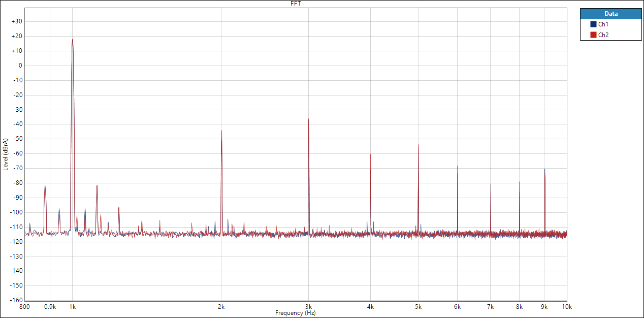644x318 pixels.
Task: Click the 0 label on the level axis
Action: click(x=20, y=66)
